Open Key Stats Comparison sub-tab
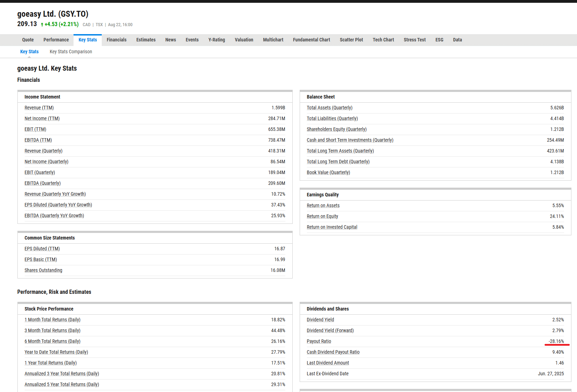The image size is (577, 392). [x=71, y=52]
